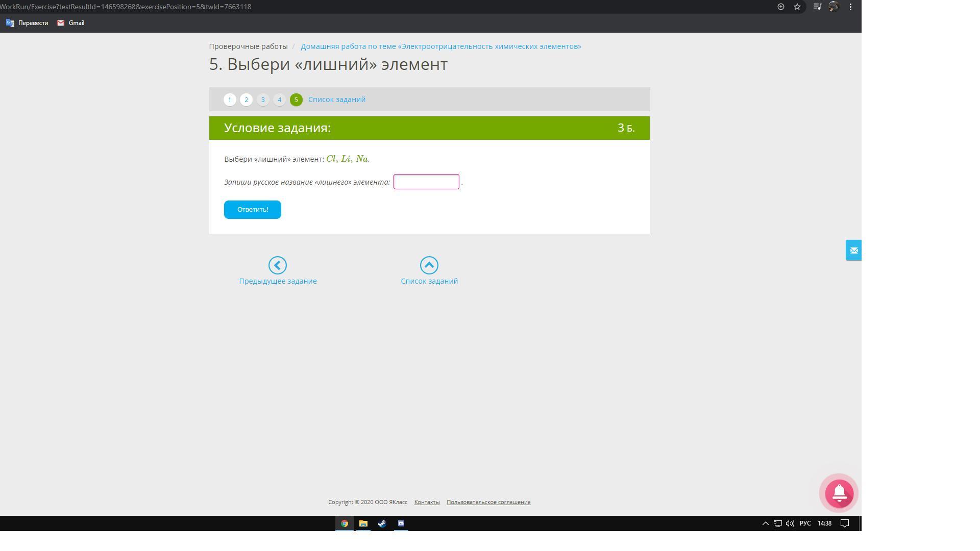Click the РУС language indicator
Viewport: 980px width, 551px height.
(x=805, y=523)
